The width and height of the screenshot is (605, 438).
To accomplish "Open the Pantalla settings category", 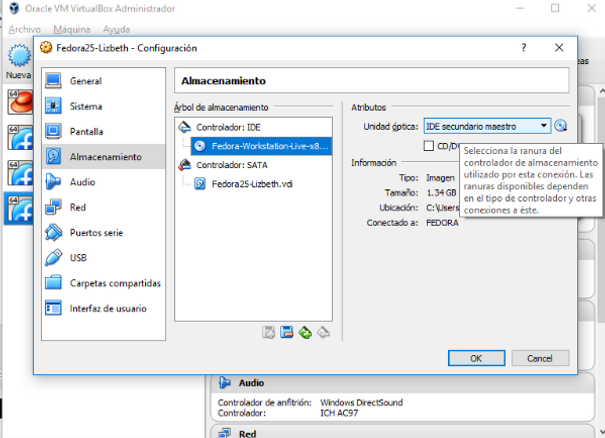I will pyautogui.click(x=103, y=132).
